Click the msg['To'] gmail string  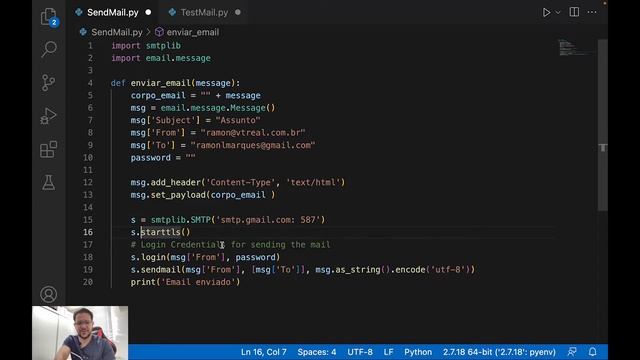click(x=253, y=145)
